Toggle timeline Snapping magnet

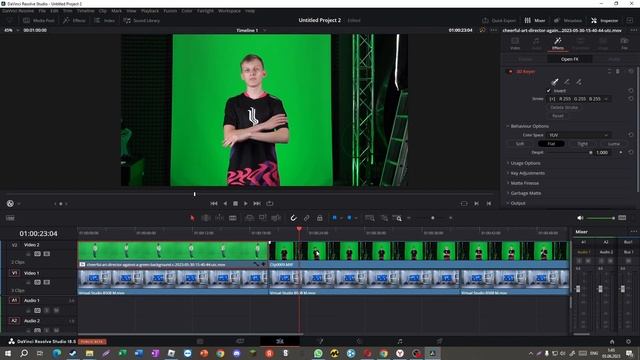pyautogui.click(x=293, y=218)
